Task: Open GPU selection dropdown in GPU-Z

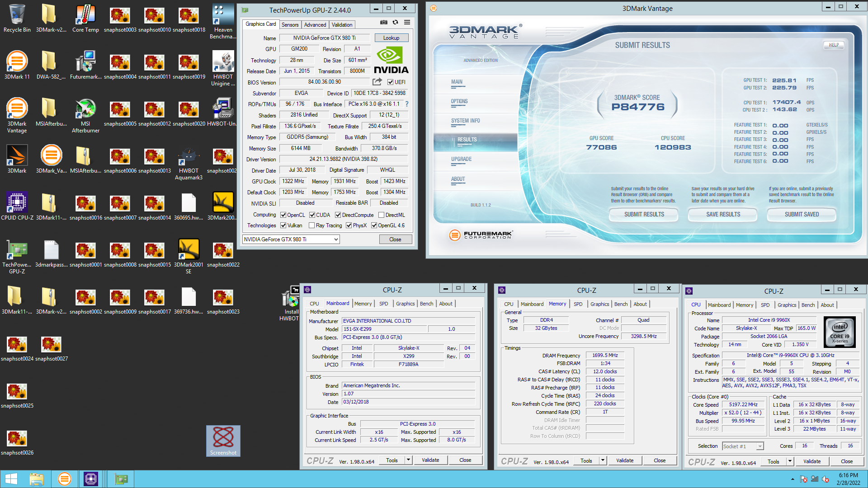Action: (291, 239)
